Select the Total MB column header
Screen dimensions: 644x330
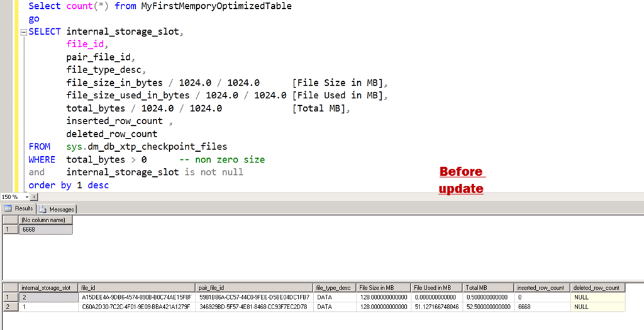click(488, 288)
